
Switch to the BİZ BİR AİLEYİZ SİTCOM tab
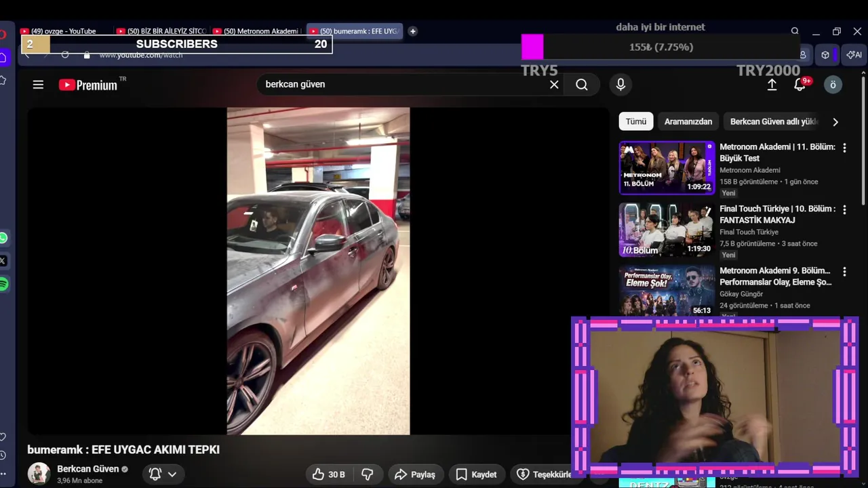(163, 31)
